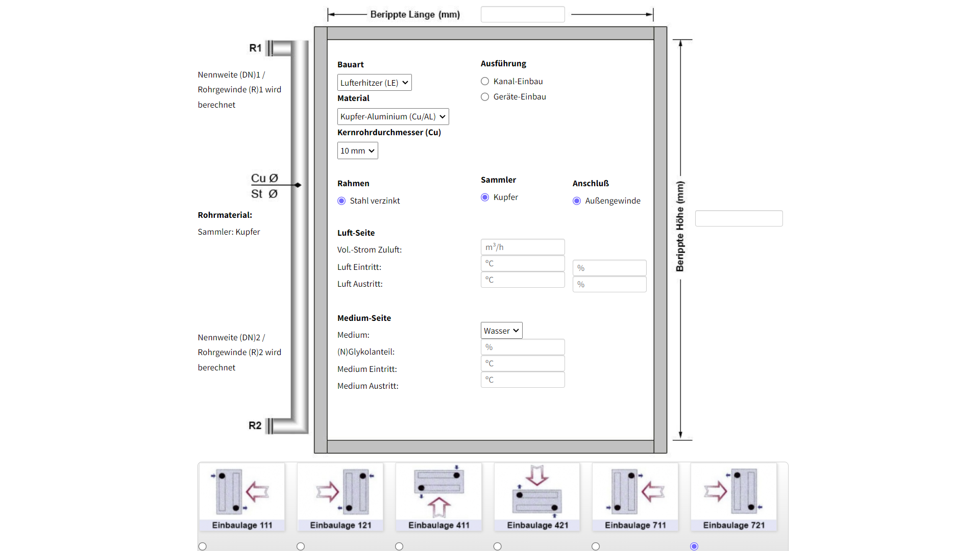Viewport: 980px width, 551px height.
Task: Click the Luft Austritt % humidity field
Action: pyautogui.click(x=609, y=284)
